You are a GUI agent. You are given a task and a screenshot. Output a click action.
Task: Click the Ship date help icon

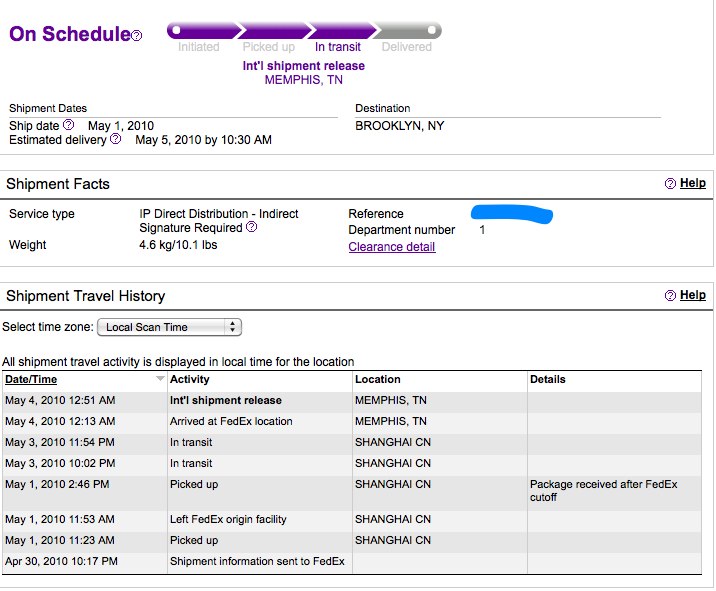(x=68, y=124)
